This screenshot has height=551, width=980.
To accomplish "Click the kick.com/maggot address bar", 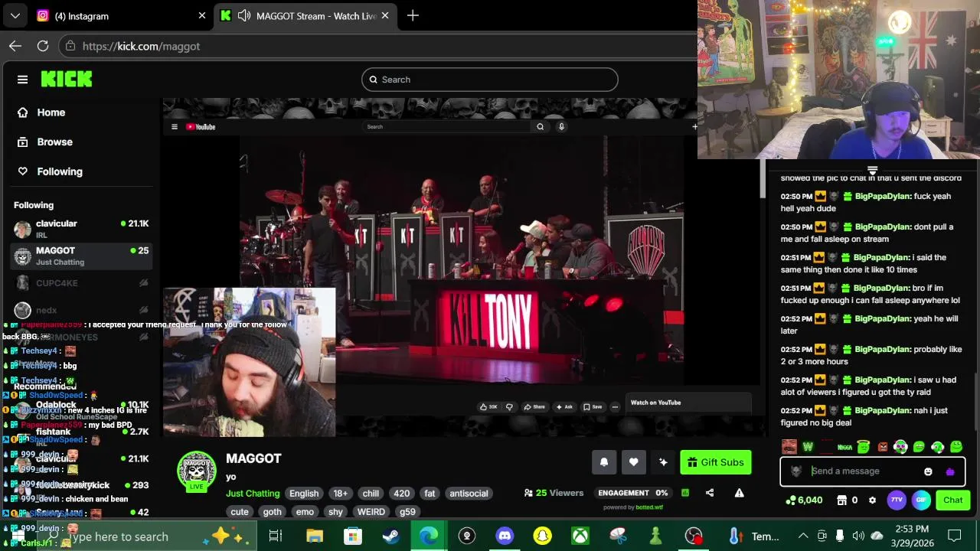I will pos(375,46).
